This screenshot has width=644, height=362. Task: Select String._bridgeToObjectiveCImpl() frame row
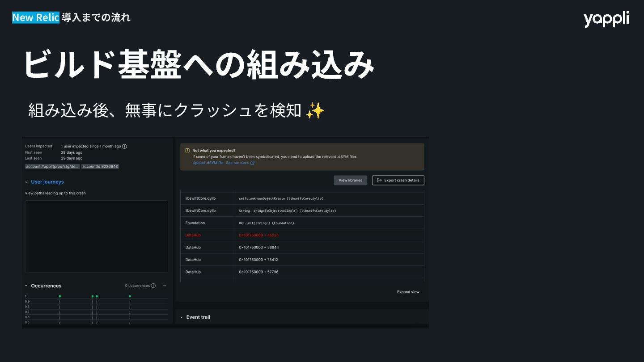(302, 210)
